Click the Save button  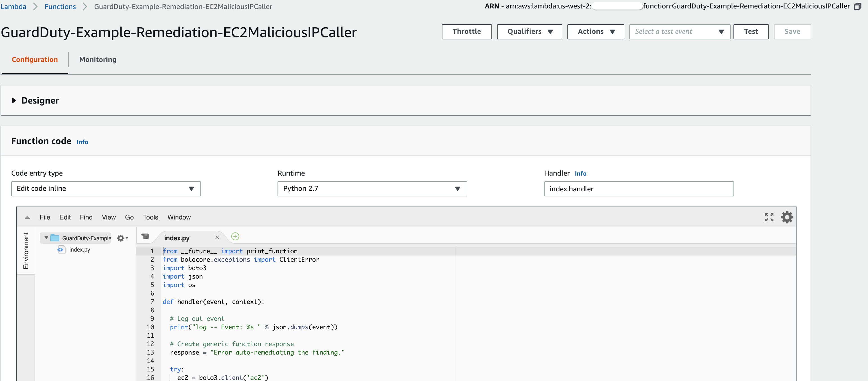tap(792, 32)
